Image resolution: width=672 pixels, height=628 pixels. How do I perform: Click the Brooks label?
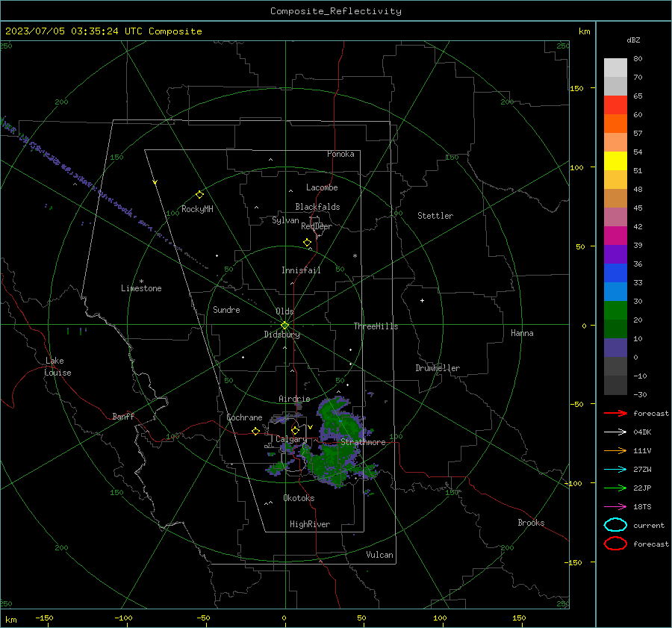pyautogui.click(x=531, y=523)
